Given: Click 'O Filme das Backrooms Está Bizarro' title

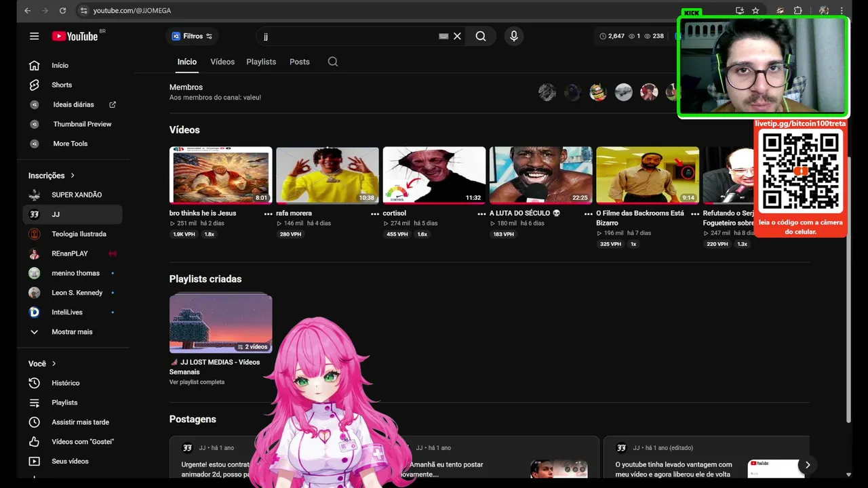Looking at the screenshot, I should point(640,218).
